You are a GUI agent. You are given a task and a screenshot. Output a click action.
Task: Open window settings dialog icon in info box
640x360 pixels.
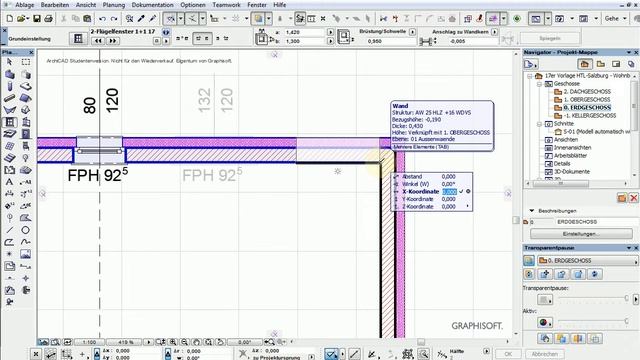[x=78, y=39]
